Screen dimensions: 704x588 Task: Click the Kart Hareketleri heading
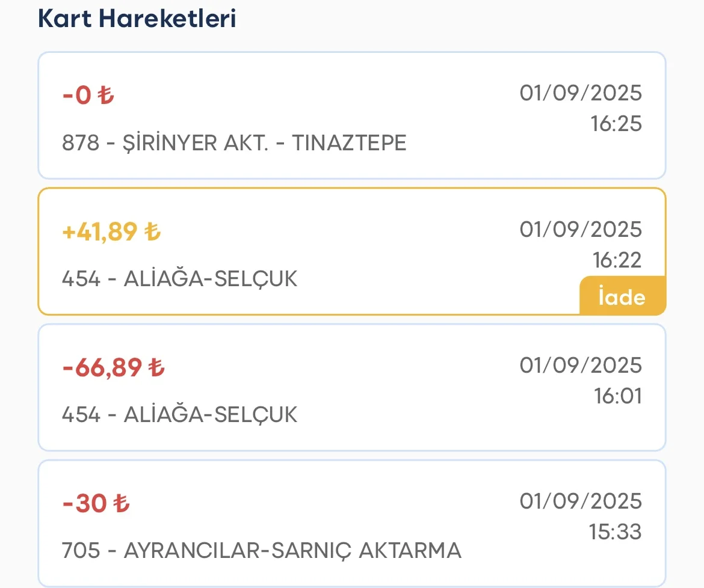pyautogui.click(x=137, y=19)
